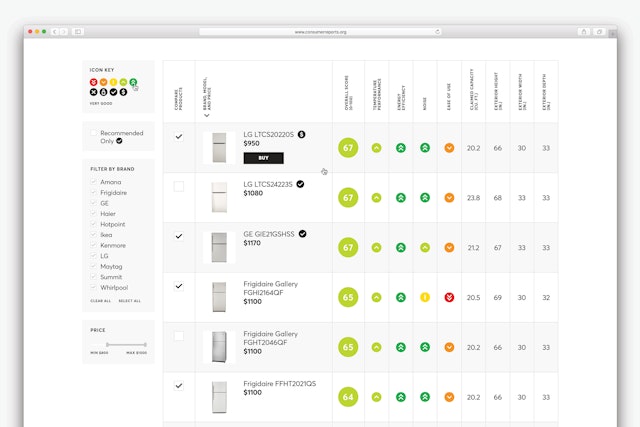640x427 pixels.
Task: Toggle the Whirlpool brand filter
Action: click(93, 287)
